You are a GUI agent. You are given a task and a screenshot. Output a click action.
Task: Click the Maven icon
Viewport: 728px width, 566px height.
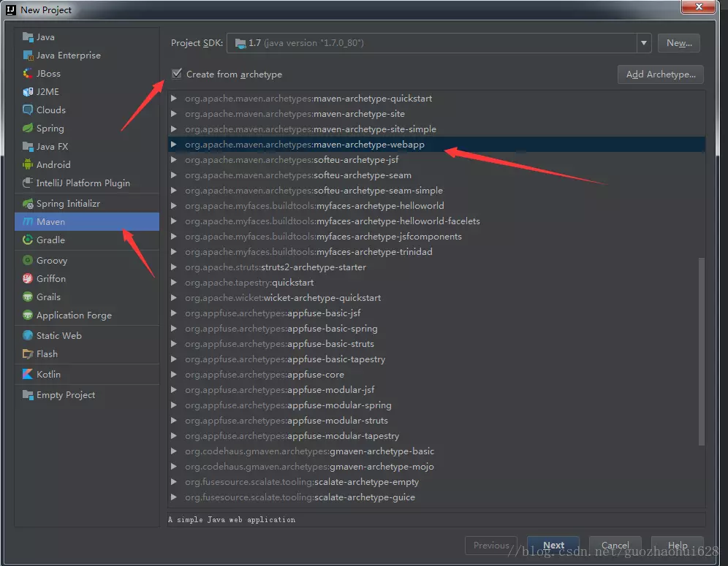[28, 222]
